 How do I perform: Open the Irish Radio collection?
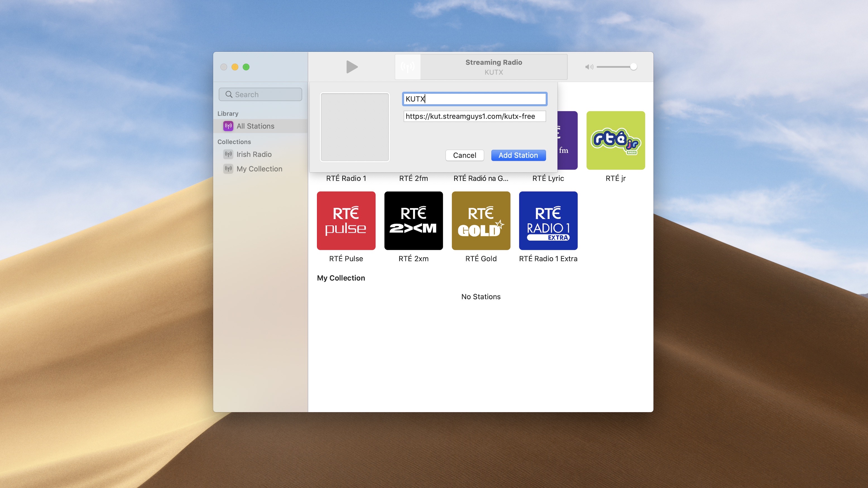tap(254, 154)
